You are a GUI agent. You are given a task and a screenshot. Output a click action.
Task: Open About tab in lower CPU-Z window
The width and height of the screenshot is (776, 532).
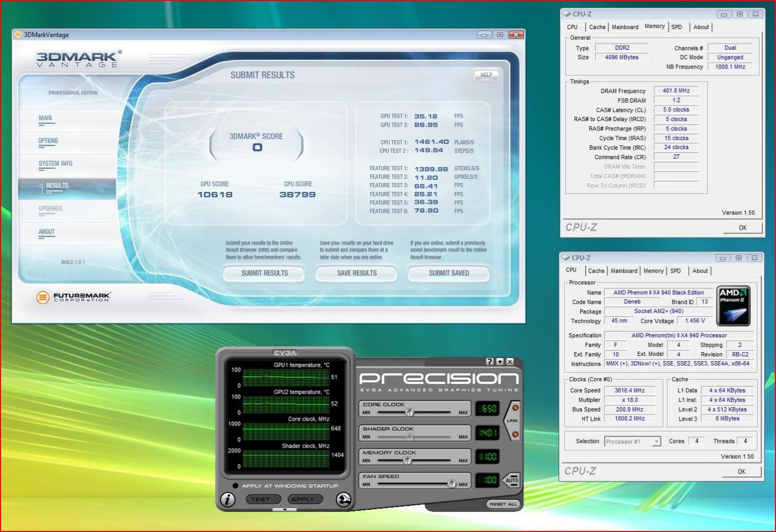tap(700, 271)
